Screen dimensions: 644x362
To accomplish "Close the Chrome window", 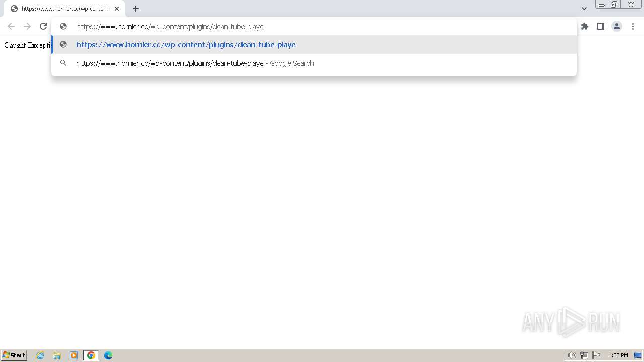I will point(631,5).
